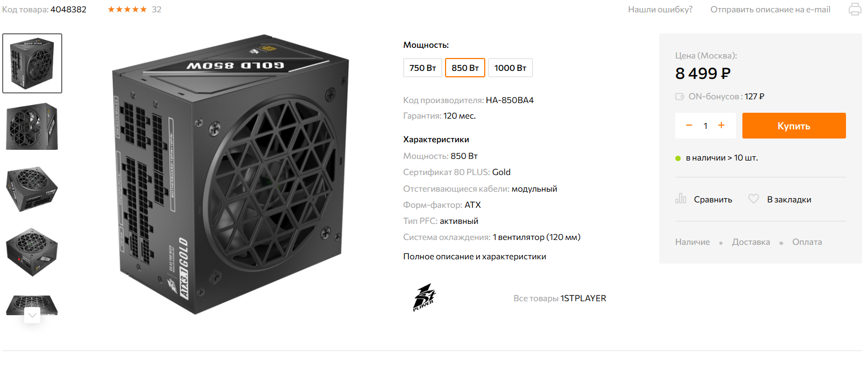Select the 1000 Вт power option

click(x=510, y=68)
